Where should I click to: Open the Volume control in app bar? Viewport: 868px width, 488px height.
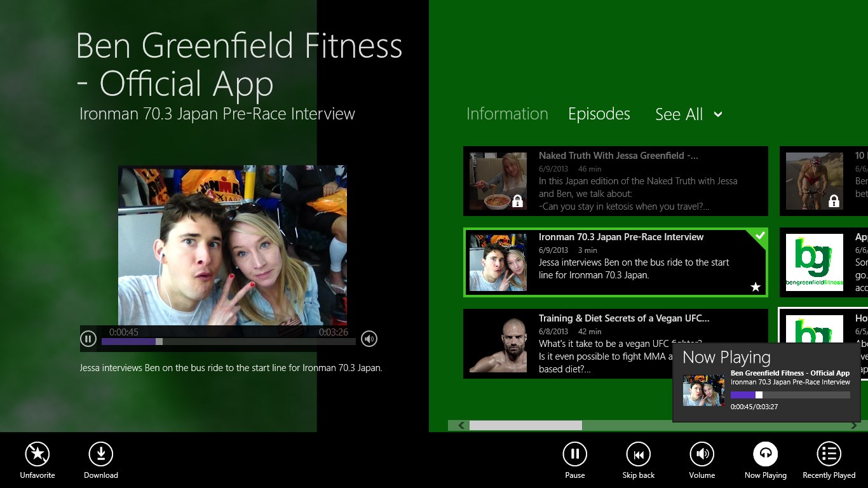coord(702,454)
